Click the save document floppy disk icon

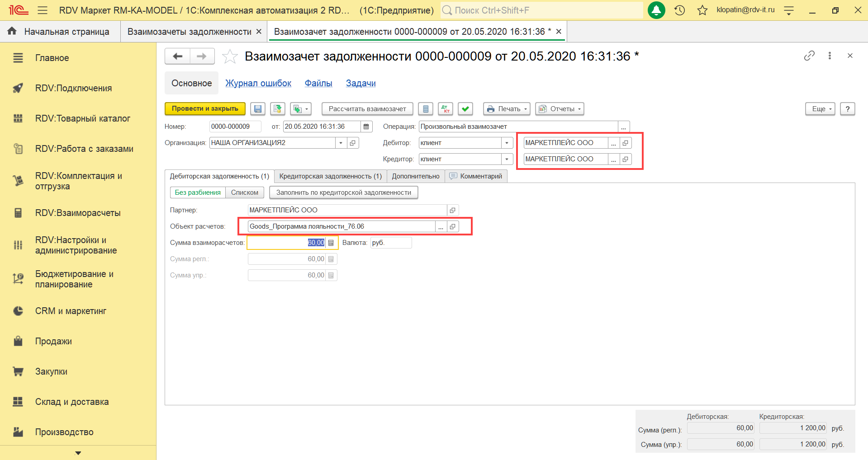pos(258,109)
